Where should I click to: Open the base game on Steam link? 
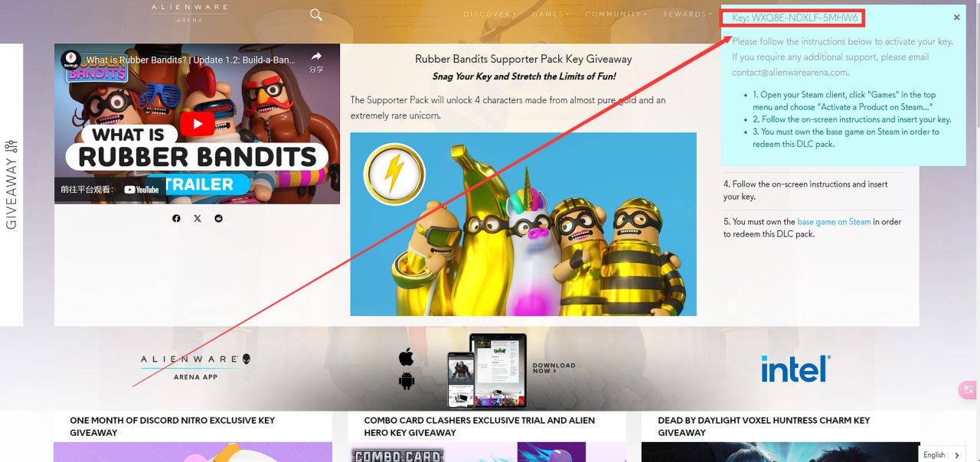834,222
